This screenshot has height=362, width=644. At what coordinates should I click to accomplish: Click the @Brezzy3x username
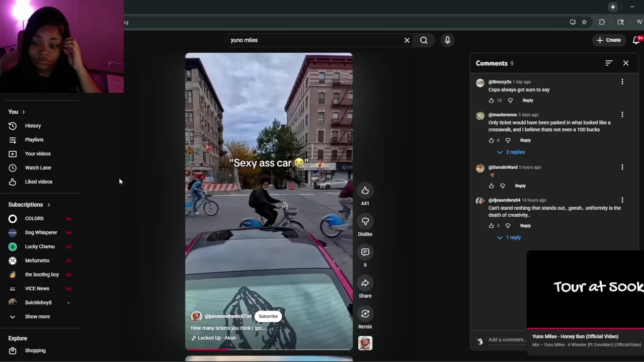point(500,82)
